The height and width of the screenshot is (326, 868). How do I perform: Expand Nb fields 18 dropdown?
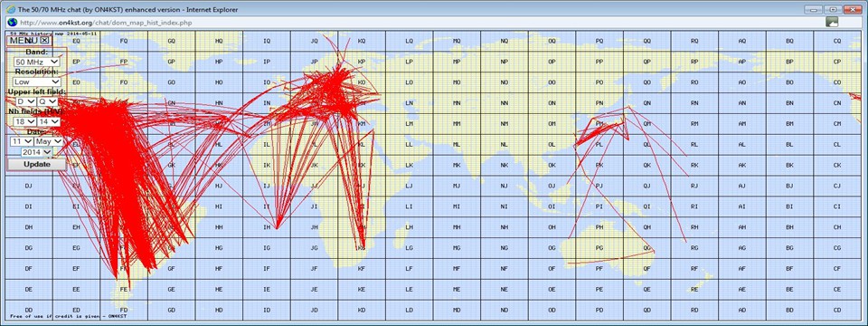tap(24, 121)
